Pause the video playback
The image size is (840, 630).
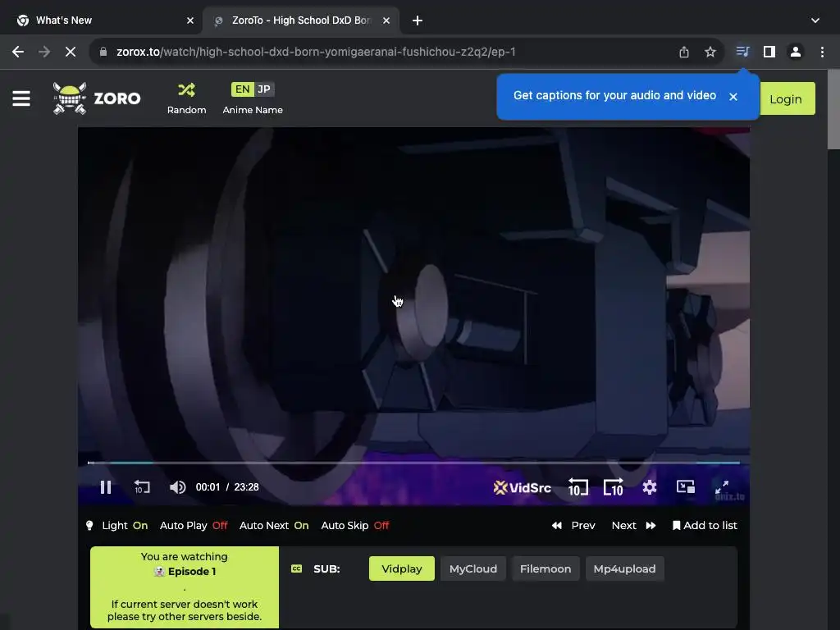106,487
